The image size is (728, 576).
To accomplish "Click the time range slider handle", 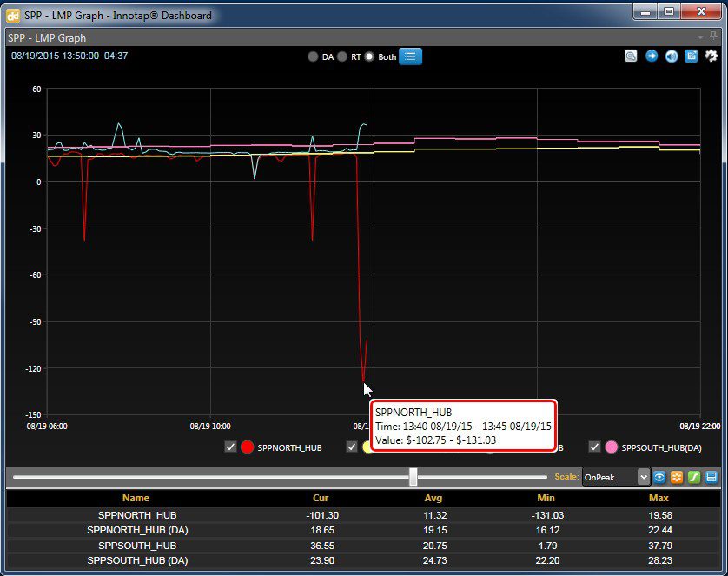I will point(414,477).
